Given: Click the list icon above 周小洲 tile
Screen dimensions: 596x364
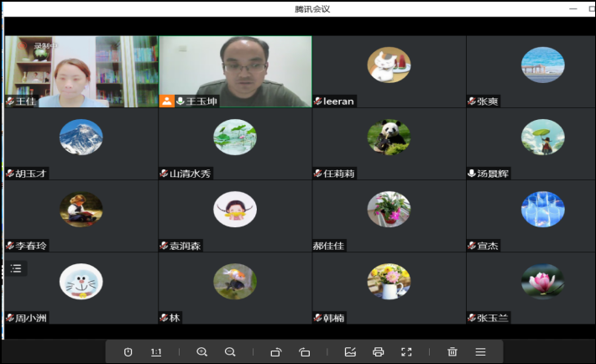Looking at the screenshot, I should tap(17, 268).
